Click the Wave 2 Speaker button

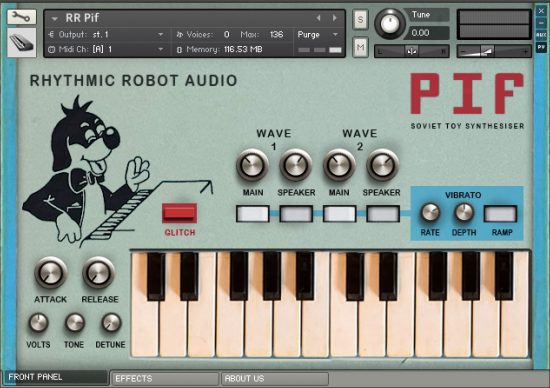tap(383, 214)
